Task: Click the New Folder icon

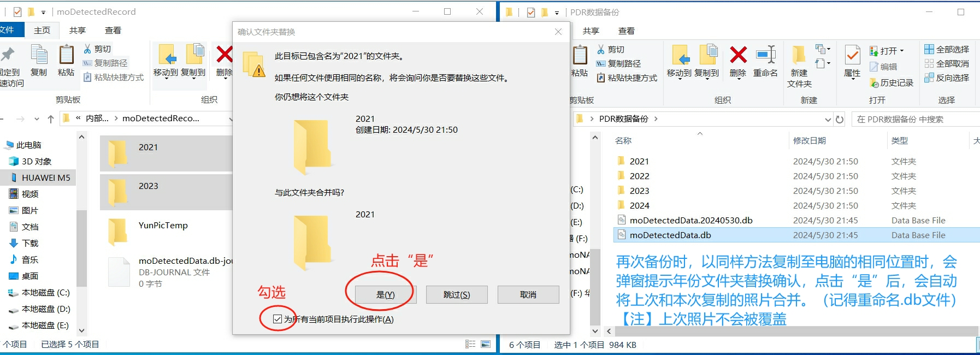Action: [x=799, y=56]
